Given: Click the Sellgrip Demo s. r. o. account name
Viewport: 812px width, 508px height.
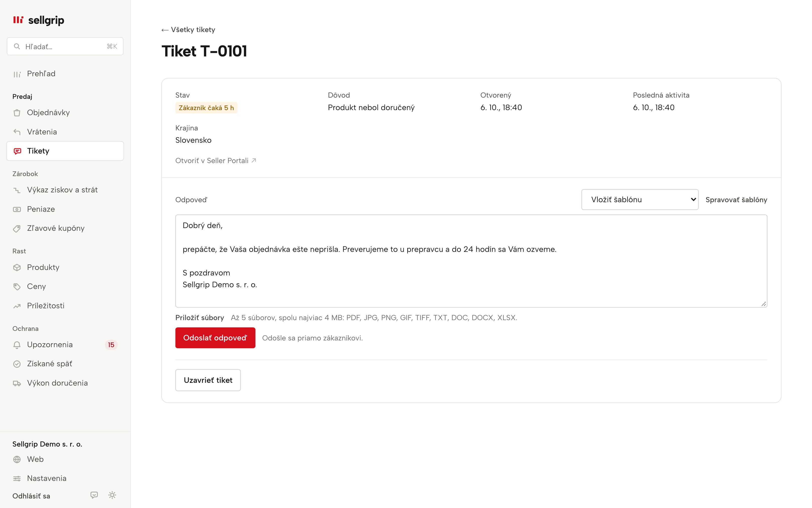Looking at the screenshot, I should pyautogui.click(x=47, y=444).
